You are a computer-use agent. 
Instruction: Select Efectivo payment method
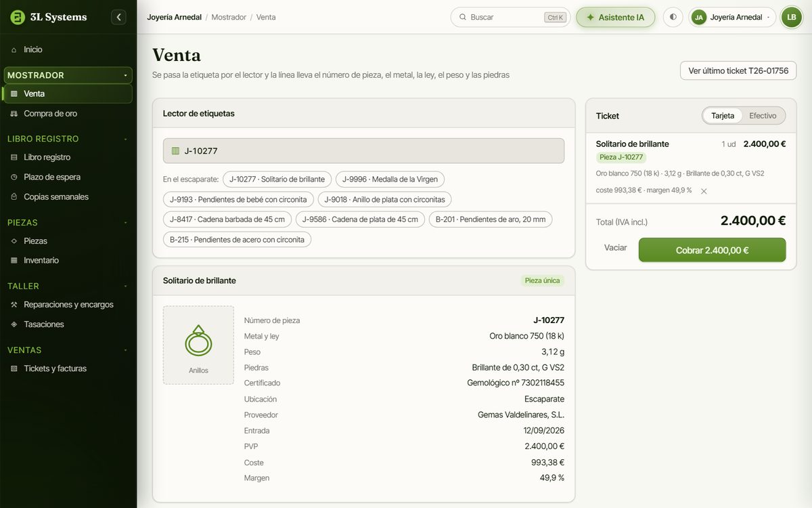(763, 116)
